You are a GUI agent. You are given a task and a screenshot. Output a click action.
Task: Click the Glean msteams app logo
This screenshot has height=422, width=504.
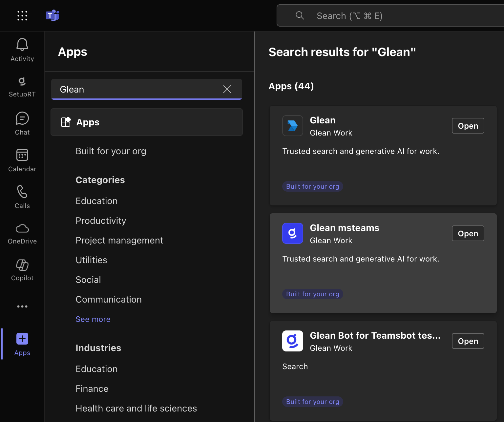tap(292, 233)
